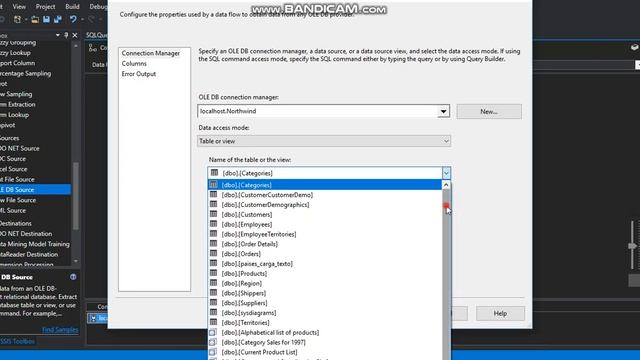Select [dbo].[Categories] in the dropdown list
The height and width of the screenshot is (360, 640).
point(325,185)
